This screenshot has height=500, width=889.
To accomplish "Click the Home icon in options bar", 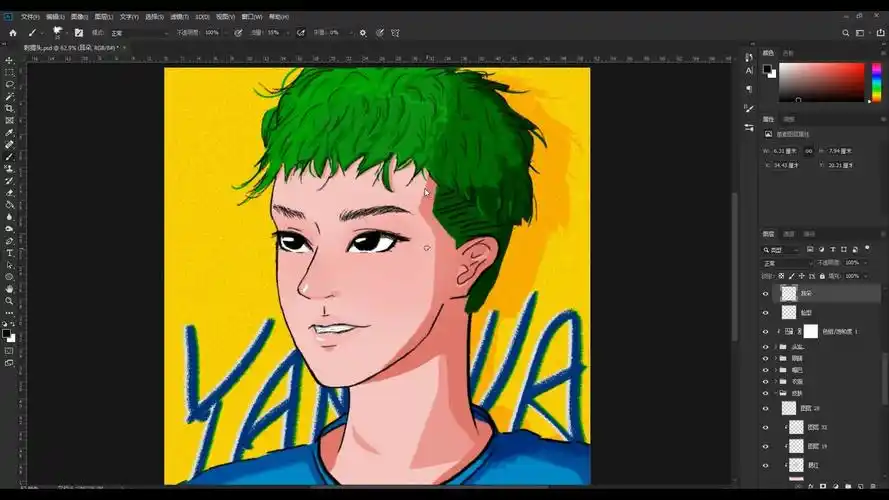I will 13,33.
